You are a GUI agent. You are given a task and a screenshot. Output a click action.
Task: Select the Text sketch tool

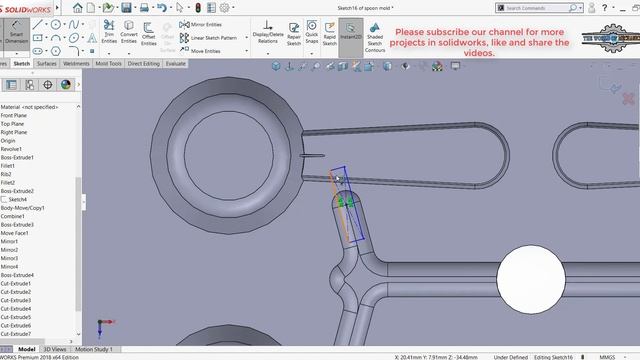92,38
